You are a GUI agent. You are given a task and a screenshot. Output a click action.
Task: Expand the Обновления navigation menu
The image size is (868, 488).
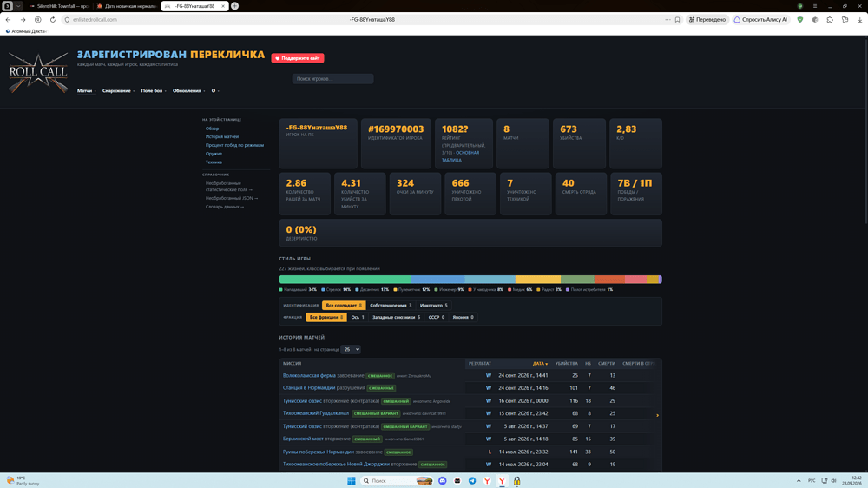click(x=188, y=91)
